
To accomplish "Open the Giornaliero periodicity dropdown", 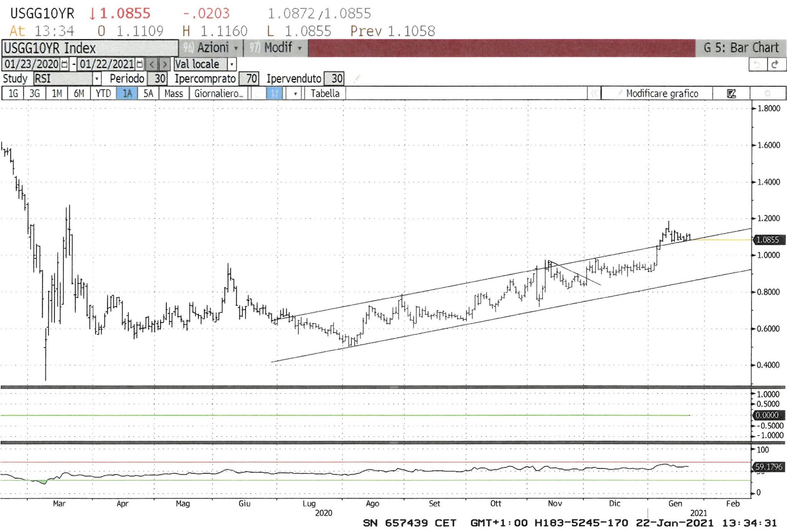I will pyautogui.click(x=218, y=93).
